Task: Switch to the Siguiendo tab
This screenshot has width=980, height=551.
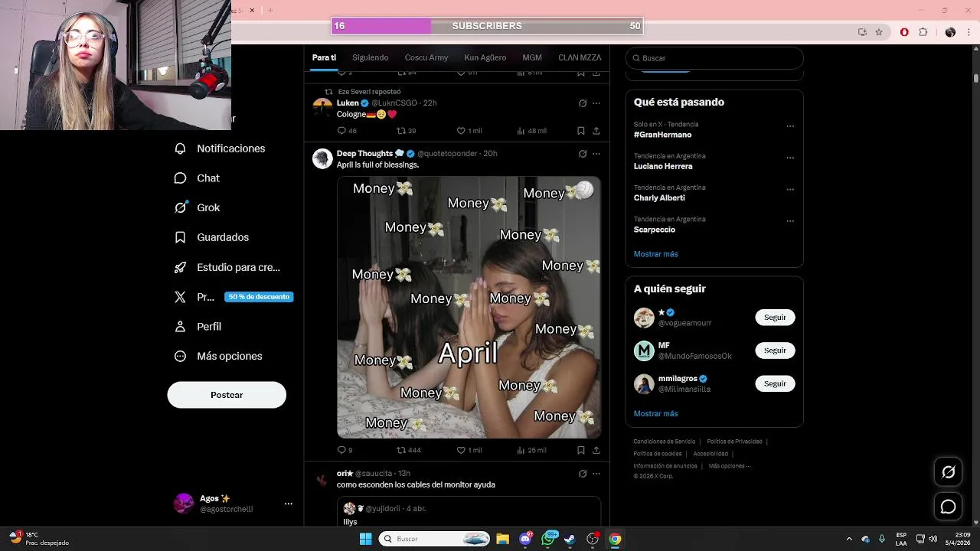Action: pos(371,57)
